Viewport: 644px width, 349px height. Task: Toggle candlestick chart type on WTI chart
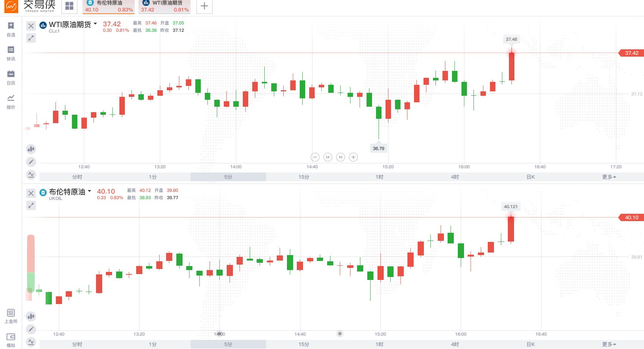pos(31,149)
